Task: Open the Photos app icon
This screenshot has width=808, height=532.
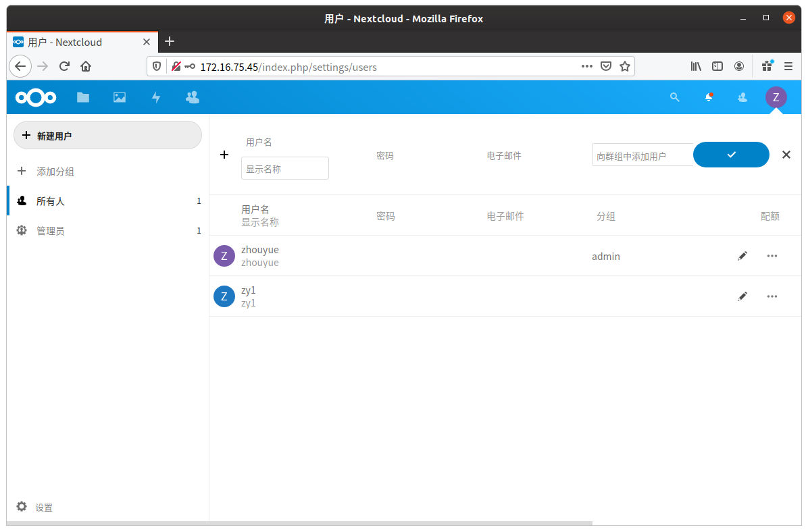Action: [x=119, y=97]
